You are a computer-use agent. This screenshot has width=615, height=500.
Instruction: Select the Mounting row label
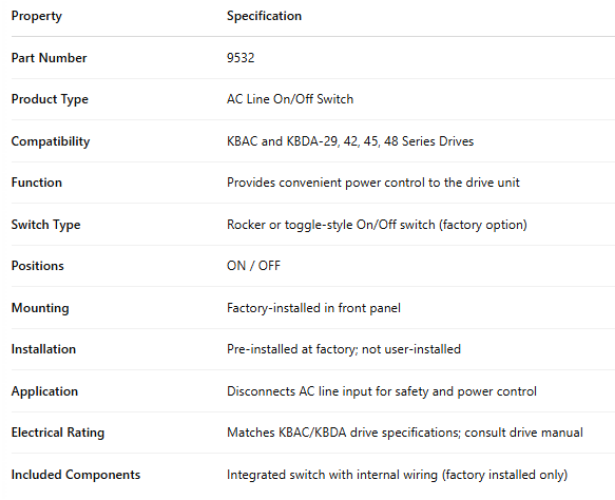click(x=40, y=308)
